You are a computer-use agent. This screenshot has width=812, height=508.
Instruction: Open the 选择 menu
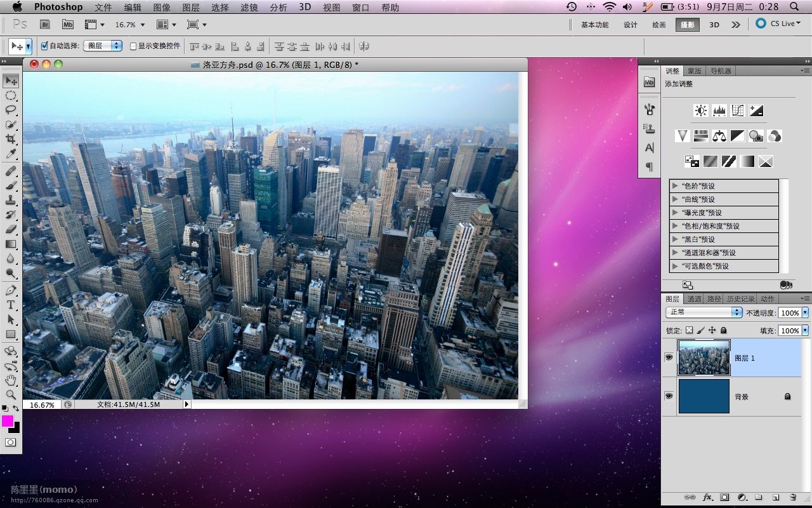coord(220,7)
